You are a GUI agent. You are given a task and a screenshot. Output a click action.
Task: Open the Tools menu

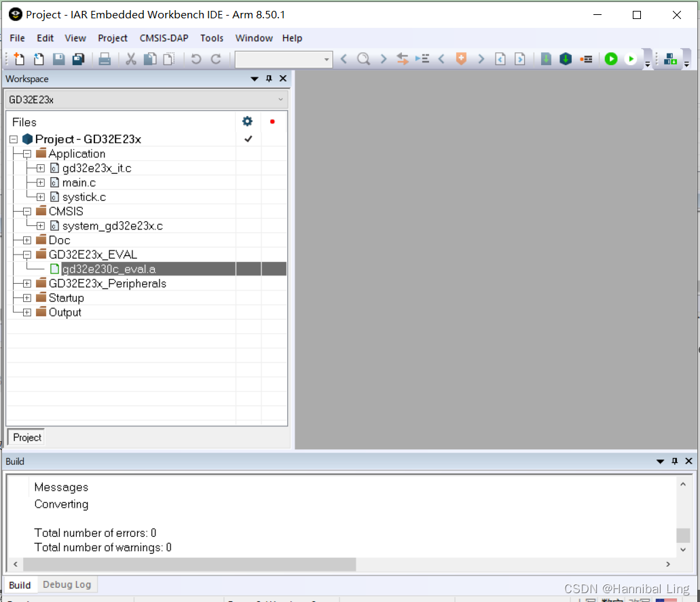click(212, 38)
